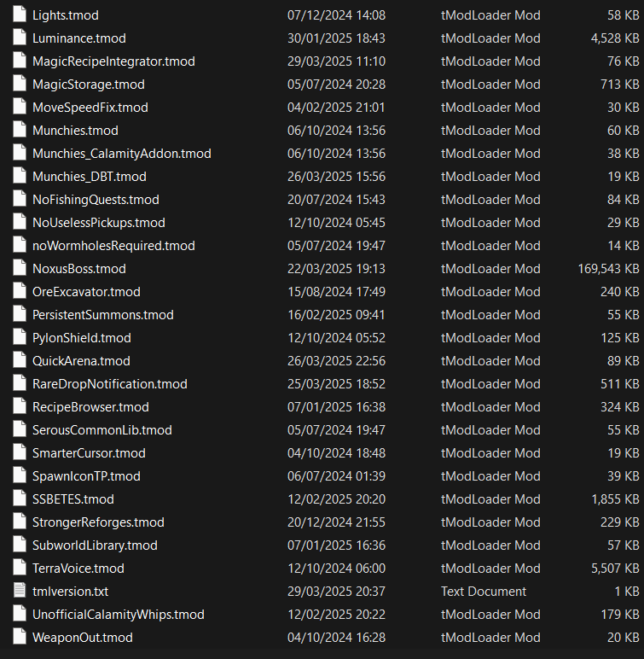The image size is (644, 659).
Task: Click the 1,855 KB size of SSBETES.tmod
Action: pyautogui.click(x=616, y=499)
